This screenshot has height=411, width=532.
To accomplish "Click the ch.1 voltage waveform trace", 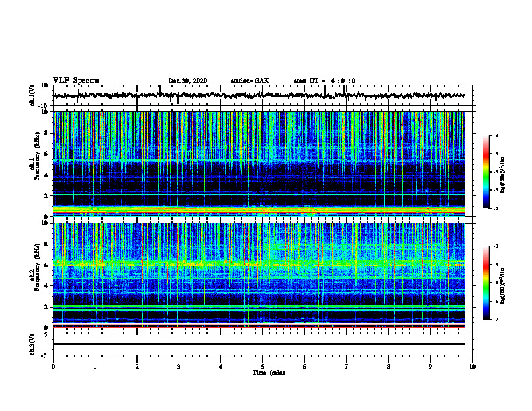I will [x=259, y=95].
